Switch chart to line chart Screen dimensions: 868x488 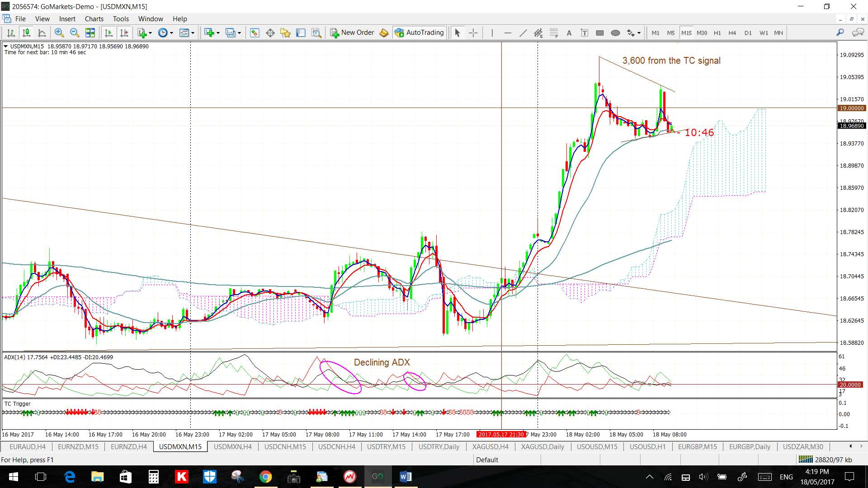pyautogui.click(x=42, y=33)
